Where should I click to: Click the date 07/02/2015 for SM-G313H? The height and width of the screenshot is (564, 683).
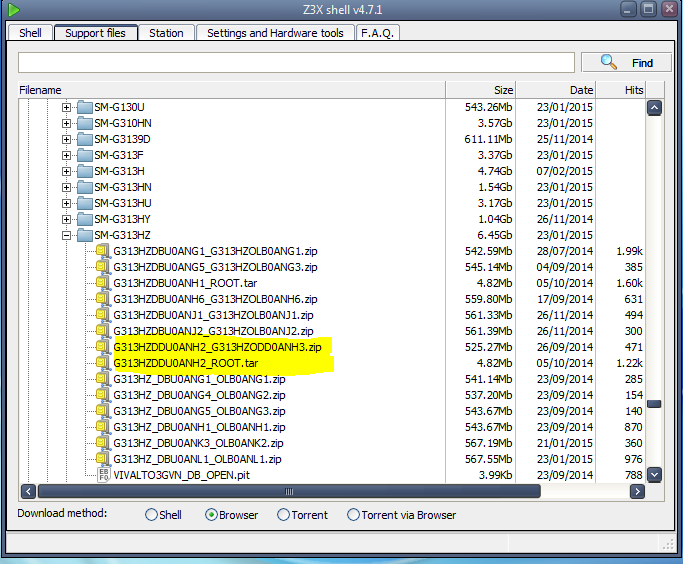(565, 171)
